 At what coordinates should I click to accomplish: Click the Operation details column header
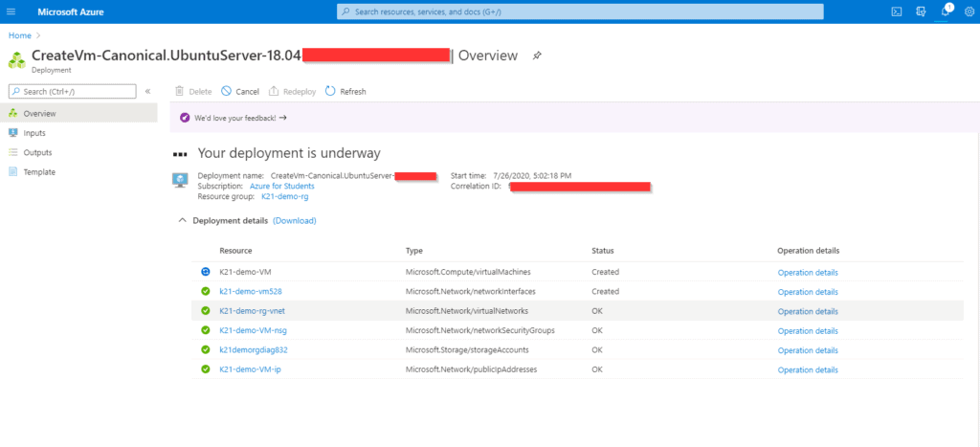pyautogui.click(x=808, y=251)
